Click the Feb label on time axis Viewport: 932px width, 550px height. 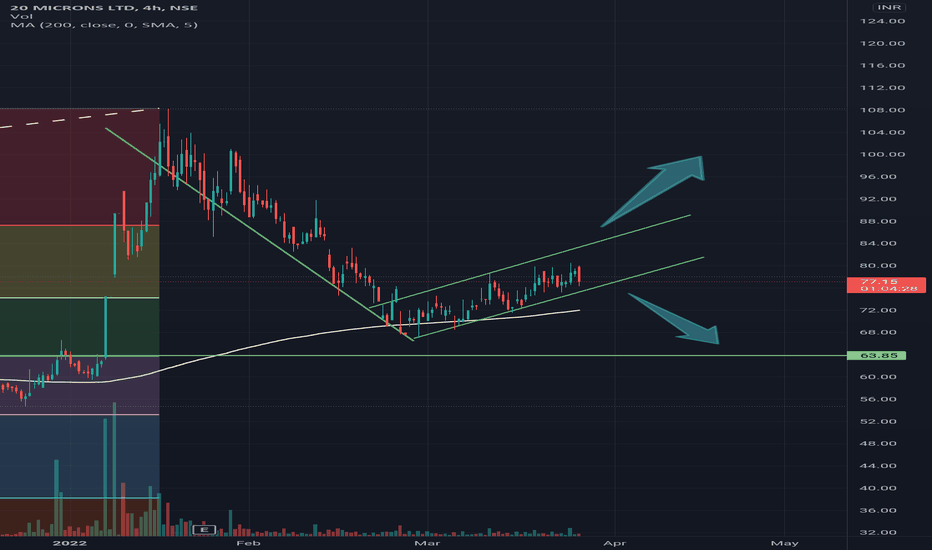click(248, 543)
